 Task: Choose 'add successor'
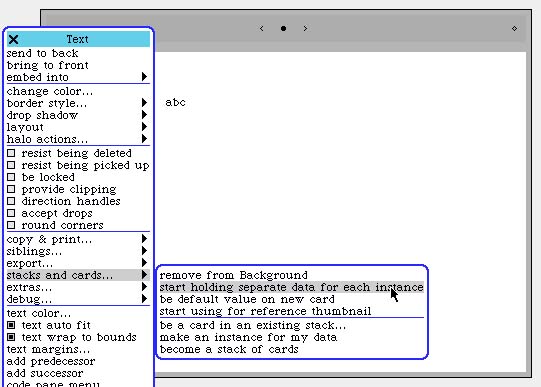click(78, 373)
